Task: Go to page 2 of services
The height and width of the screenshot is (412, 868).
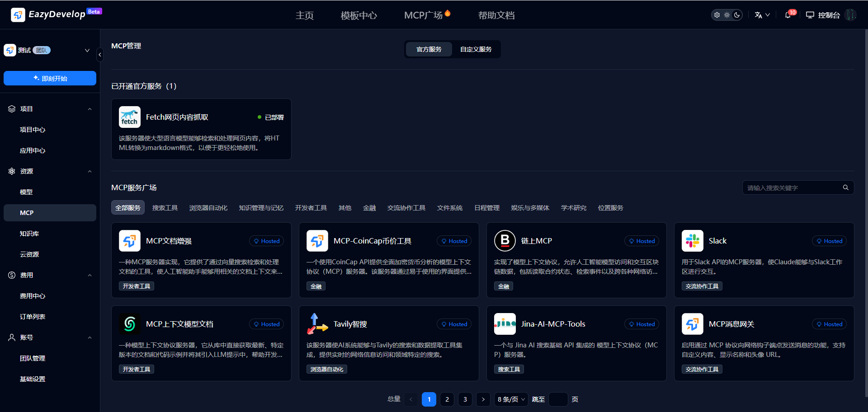Action: pyautogui.click(x=447, y=399)
